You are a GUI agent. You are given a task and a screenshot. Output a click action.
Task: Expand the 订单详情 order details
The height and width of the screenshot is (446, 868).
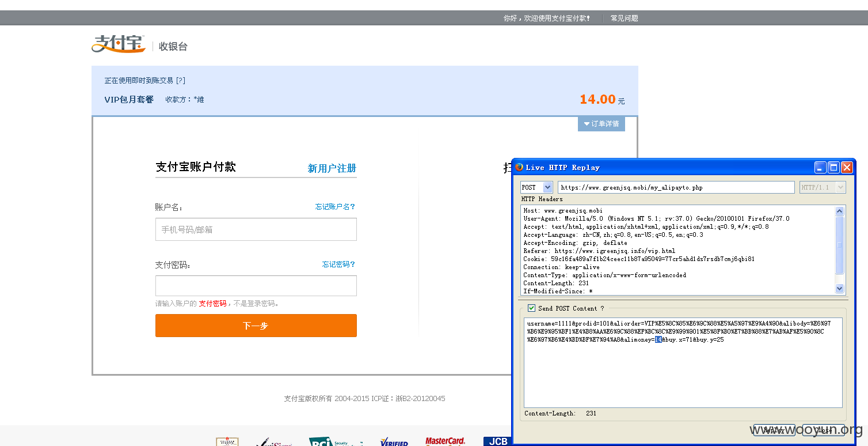[601, 124]
